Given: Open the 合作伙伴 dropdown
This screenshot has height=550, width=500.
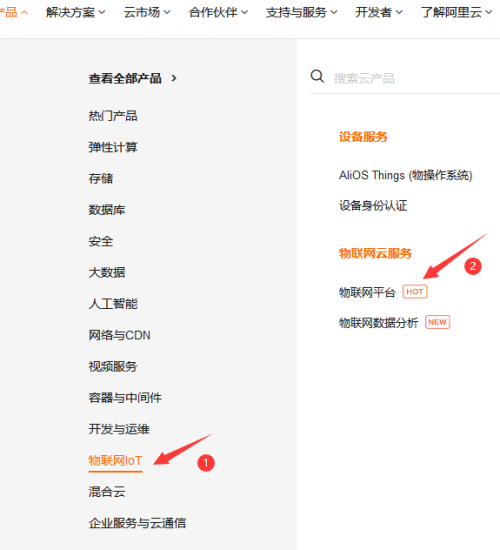Looking at the screenshot, I should [x=218, y=12].
